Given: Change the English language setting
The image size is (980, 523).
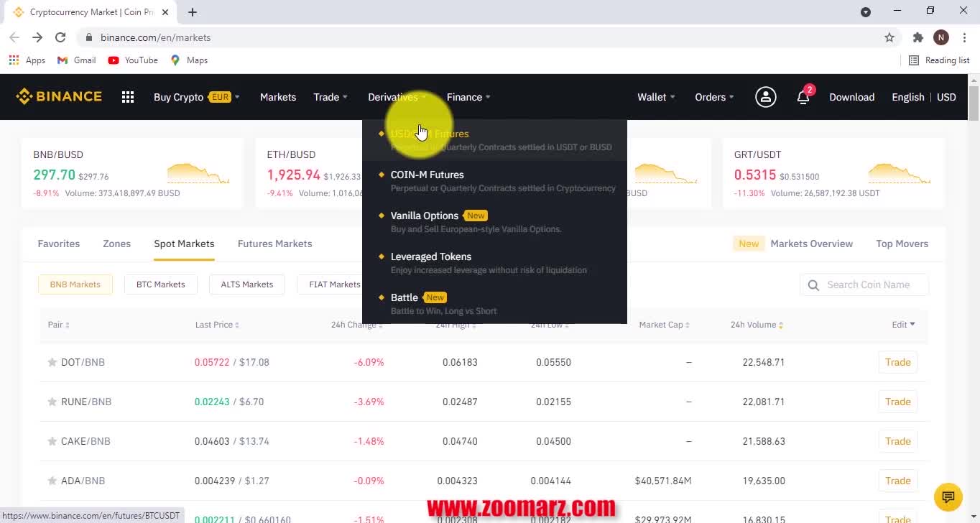Looking at the screenshot, I should [x=908, y=97].
